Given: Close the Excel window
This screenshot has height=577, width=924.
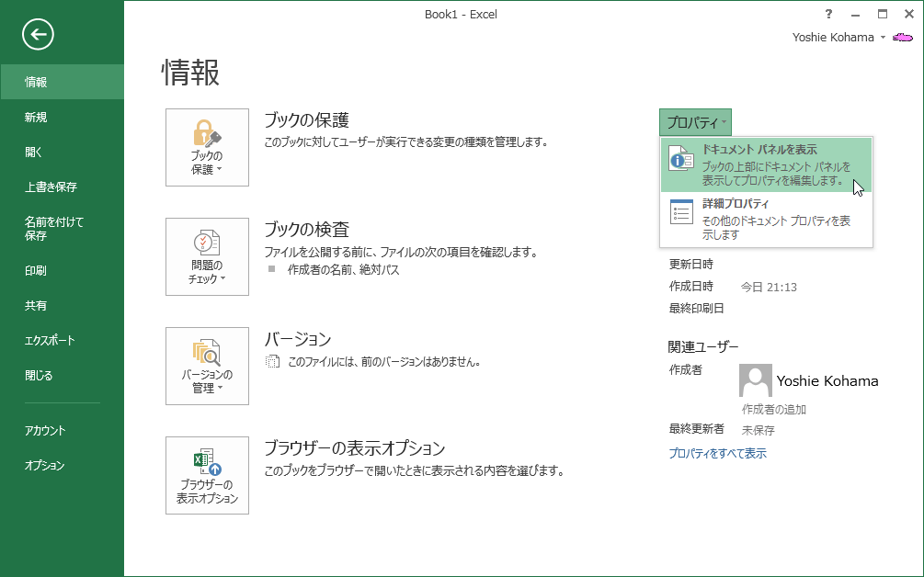Looking at the screenshot, I should [909, 14].
